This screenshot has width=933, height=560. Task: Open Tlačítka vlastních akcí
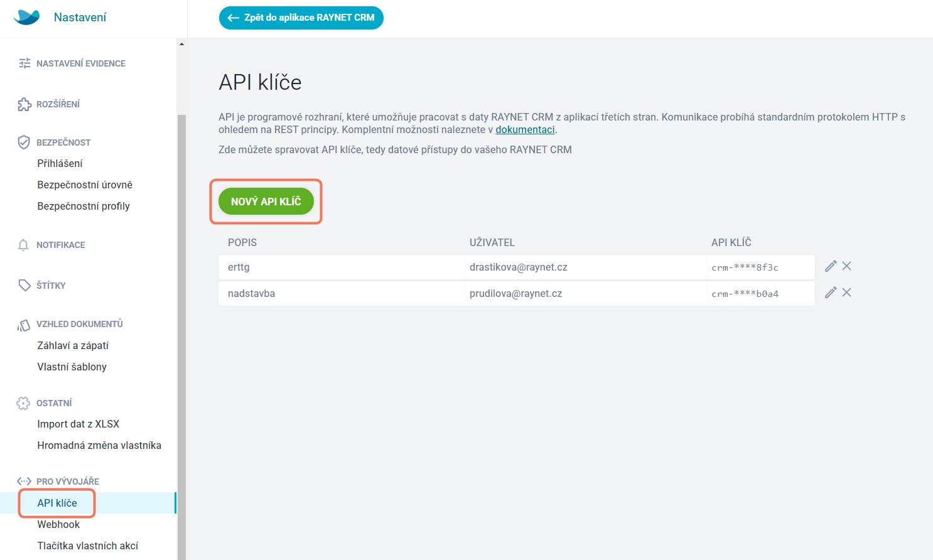click(87, 546)
